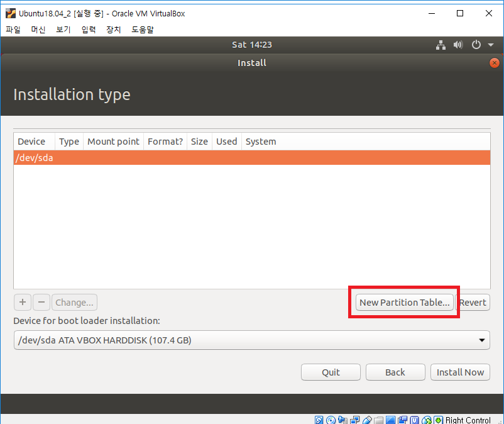Click the Format? column header

click(165, 142)
